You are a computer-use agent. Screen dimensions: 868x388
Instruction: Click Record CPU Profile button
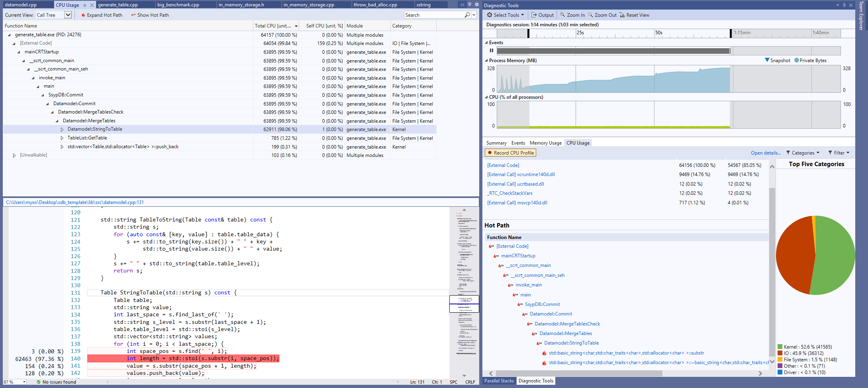click(511, 153)
